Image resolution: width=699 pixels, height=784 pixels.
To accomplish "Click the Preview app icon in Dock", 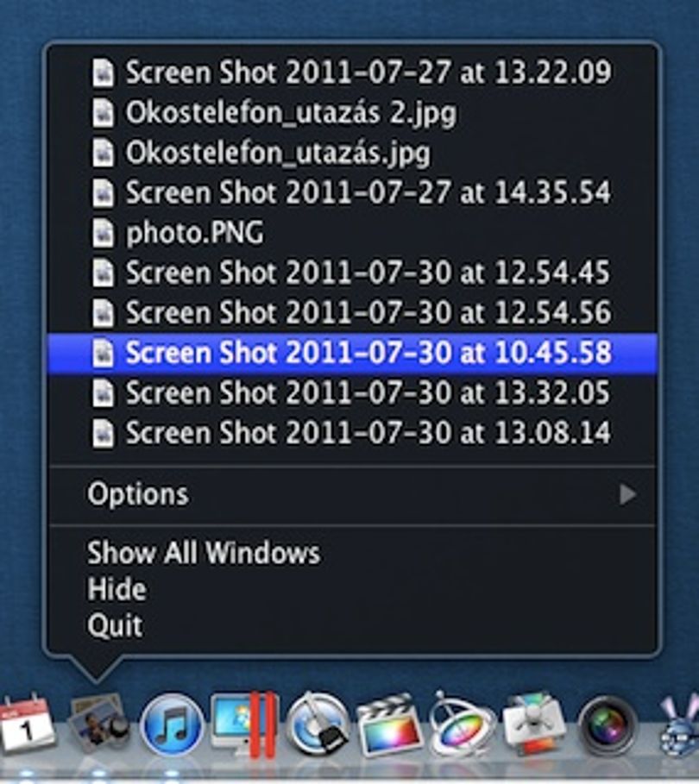I will point(98,724).
